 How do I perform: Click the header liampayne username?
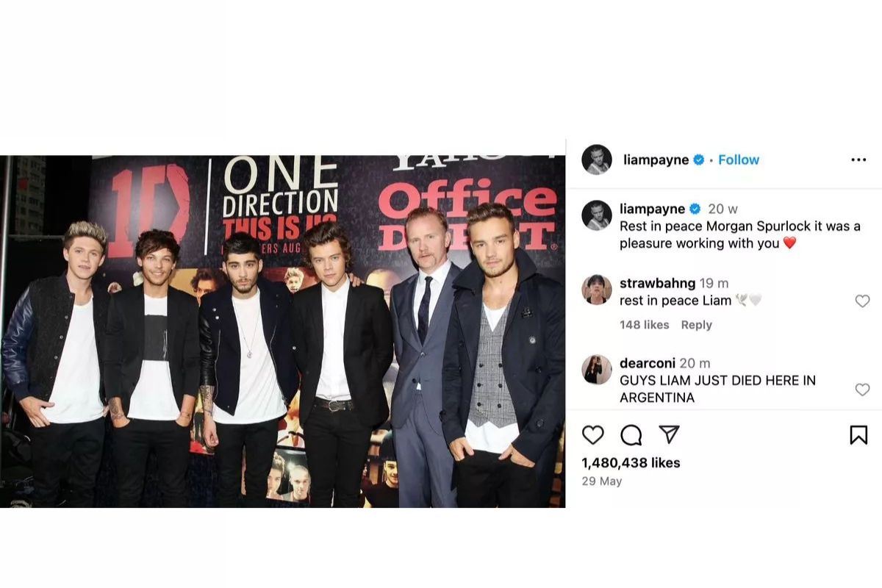(656, 159)
